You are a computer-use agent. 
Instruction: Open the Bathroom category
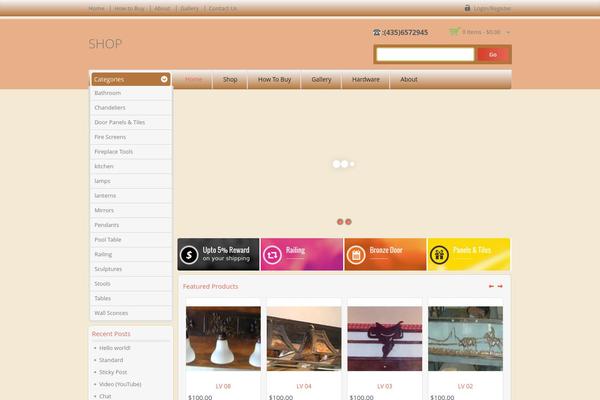[x=131, y=93]
